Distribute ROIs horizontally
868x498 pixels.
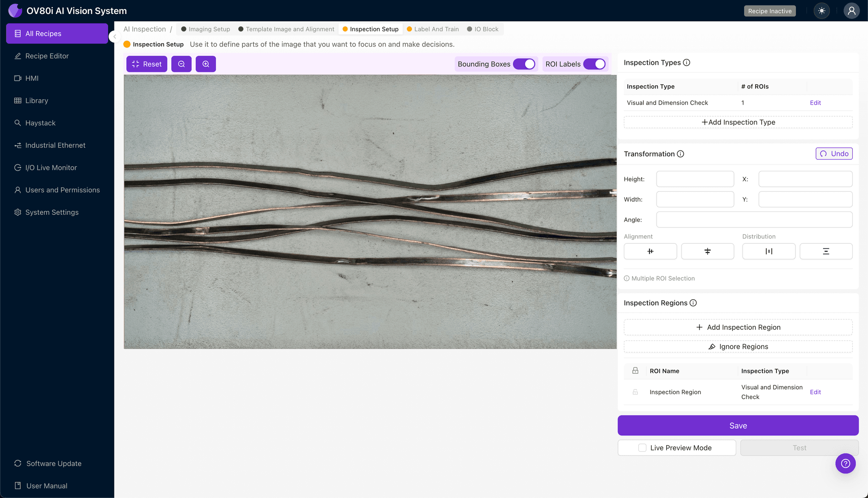(x=768, y=251)
